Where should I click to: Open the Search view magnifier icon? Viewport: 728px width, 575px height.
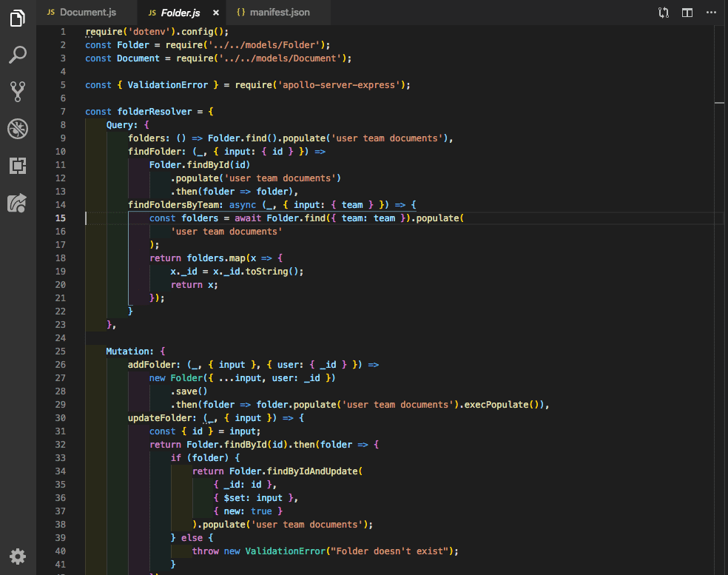[18, 55]
